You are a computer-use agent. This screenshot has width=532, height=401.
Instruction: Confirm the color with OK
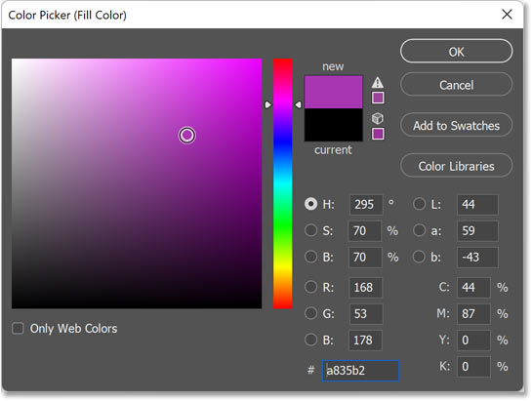[456, 52]
